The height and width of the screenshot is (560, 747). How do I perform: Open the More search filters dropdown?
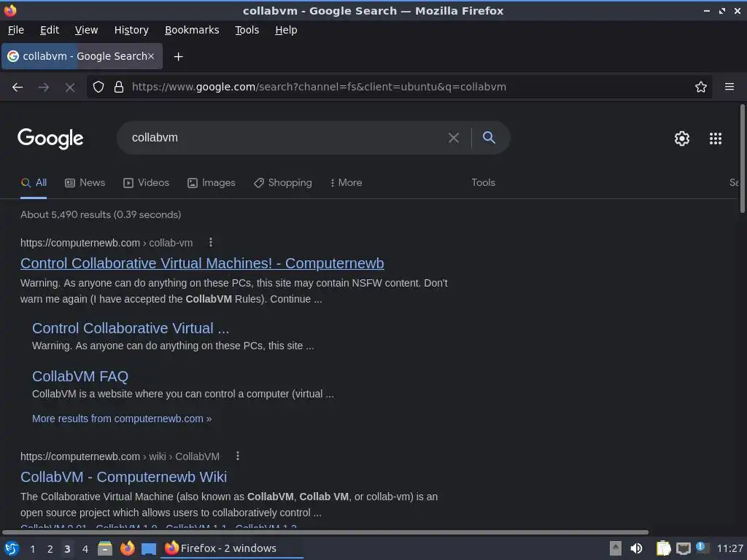[347, 183]
